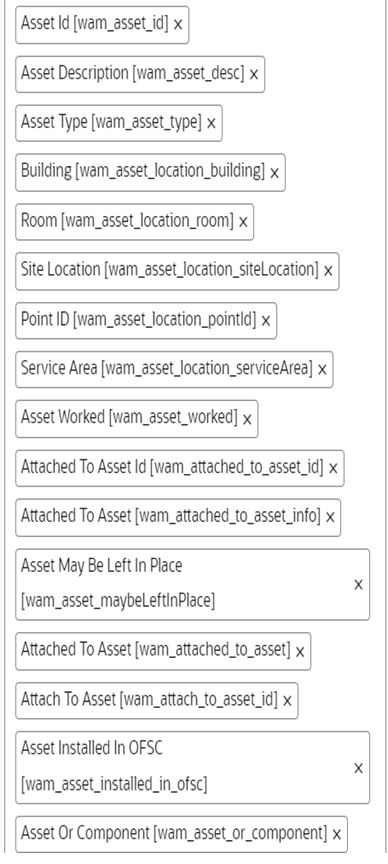Image resolution: width=388 pixels, height=864 pixels.
Task: Remove the Point ID chip via x
Action: tap(266, 321)
